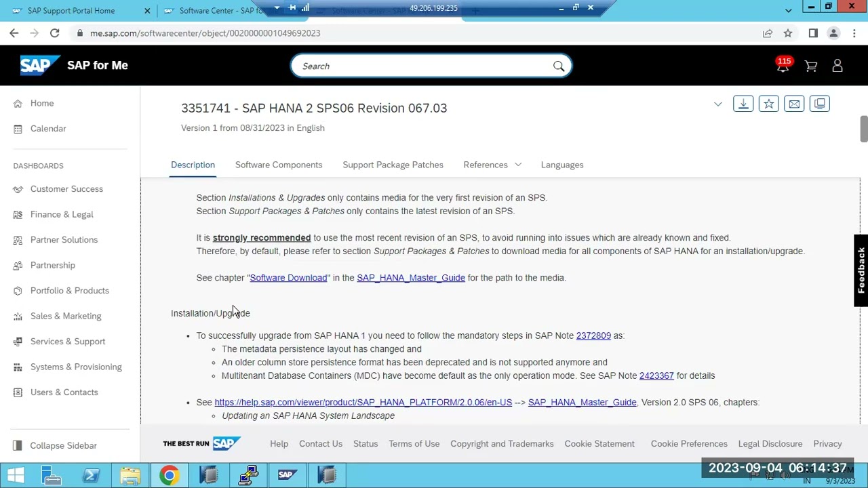Image resolution: width=868 pixels, height=488 pixels.
Task: Open Customer Success dashboard icon
Action: point(18,189)
